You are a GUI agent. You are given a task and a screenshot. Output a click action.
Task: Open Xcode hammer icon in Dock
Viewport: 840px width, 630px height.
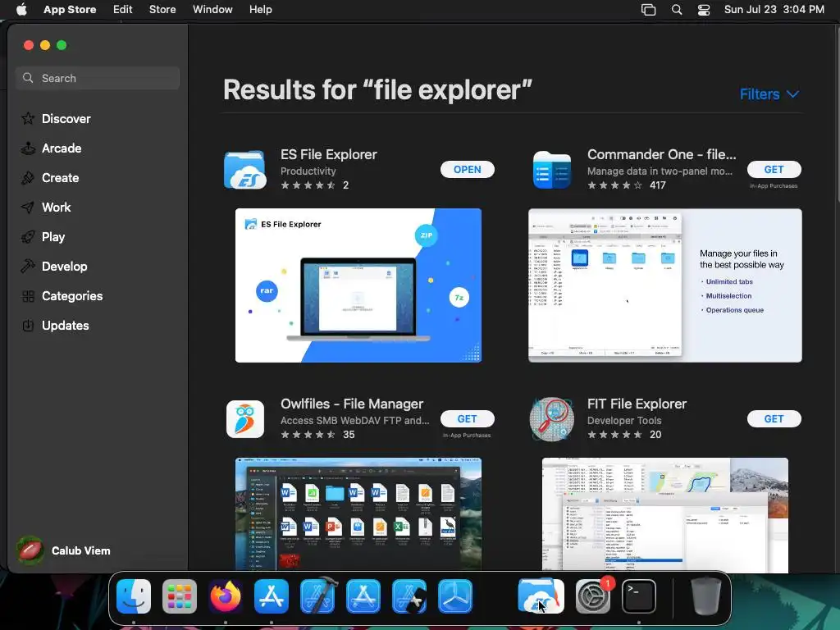pyautogui.click(x=317, y=596)
